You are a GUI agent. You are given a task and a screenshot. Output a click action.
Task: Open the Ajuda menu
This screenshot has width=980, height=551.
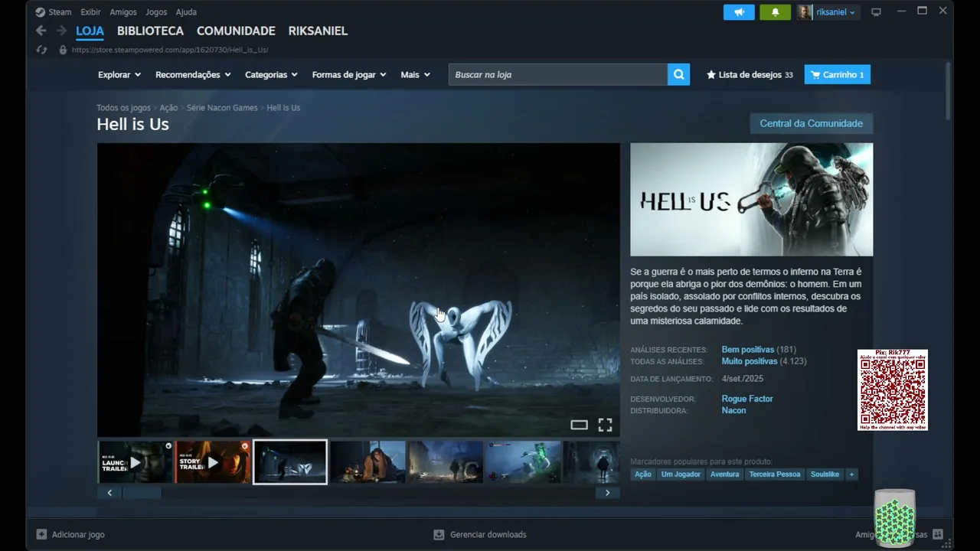pos(186,12)
